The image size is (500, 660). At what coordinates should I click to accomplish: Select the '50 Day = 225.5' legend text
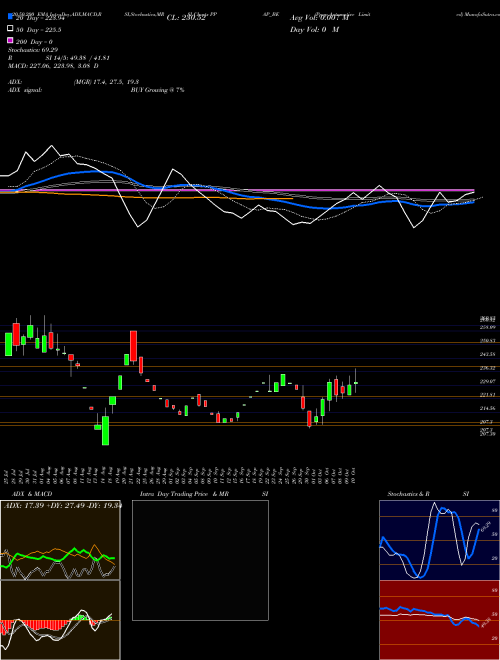[x=38, y=30]
